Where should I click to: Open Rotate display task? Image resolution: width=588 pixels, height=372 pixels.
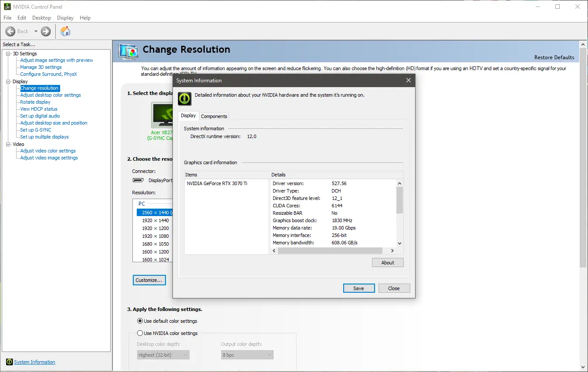[35, 102]
